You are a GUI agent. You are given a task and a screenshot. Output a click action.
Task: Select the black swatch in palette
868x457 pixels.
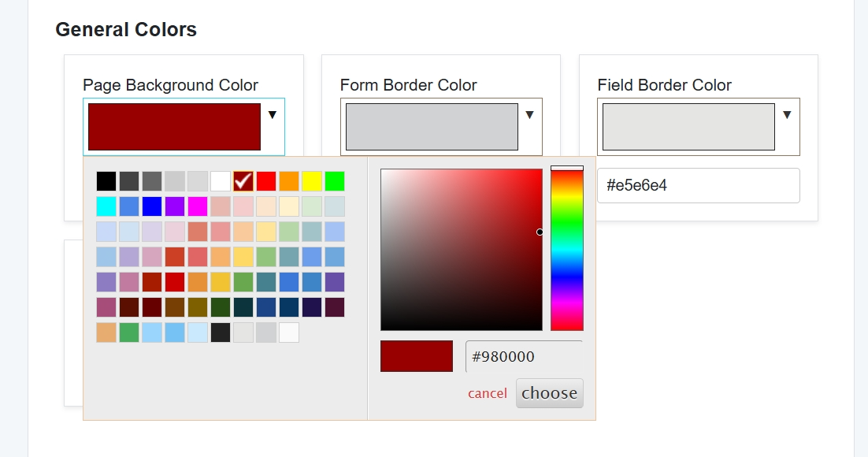tap(106, 181)
